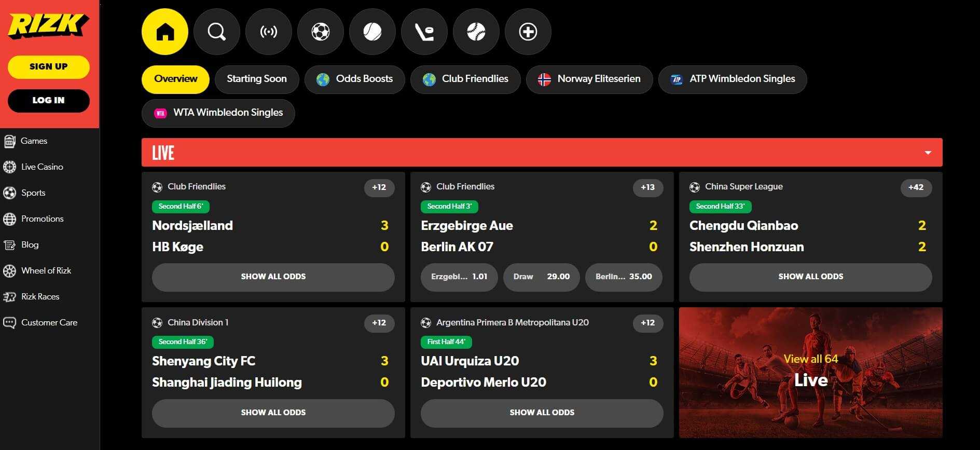
Task: Click the Second Half 33' status badge
Action: coord(720,207)
